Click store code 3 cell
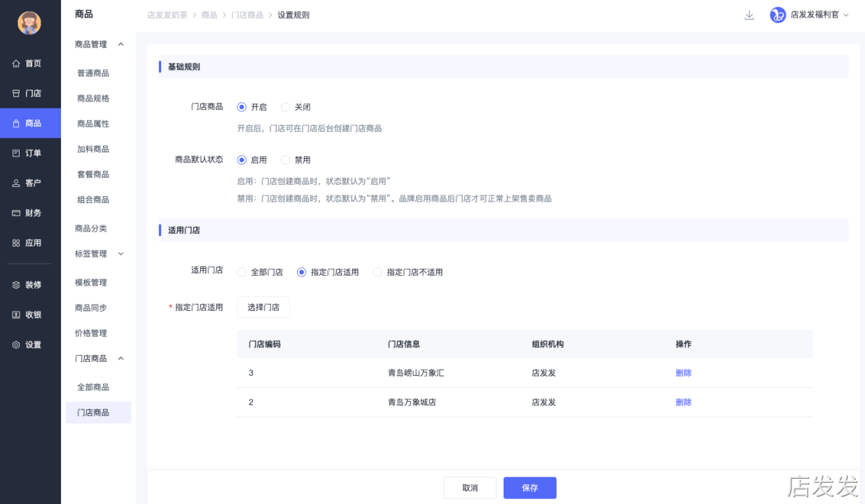This screenshot has height=504, width=865. coord(251,373)
